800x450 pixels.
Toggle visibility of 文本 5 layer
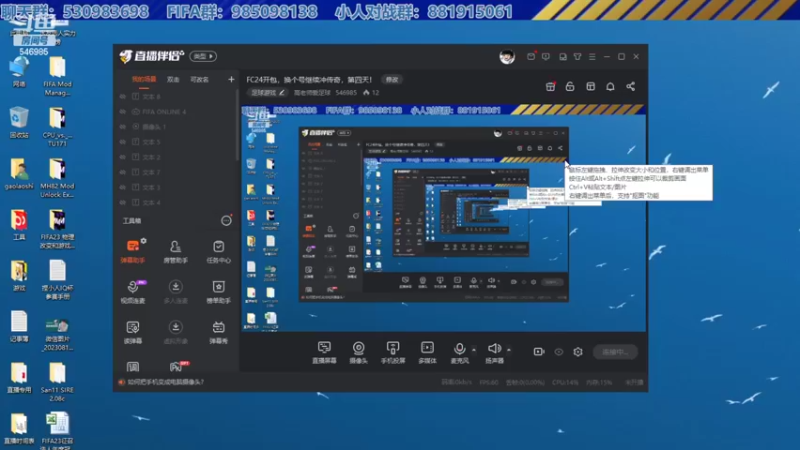(x=122, y=142)
